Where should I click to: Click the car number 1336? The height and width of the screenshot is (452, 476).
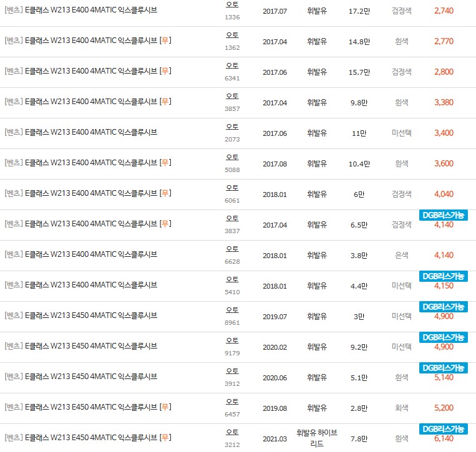click(x=232, y=17)
